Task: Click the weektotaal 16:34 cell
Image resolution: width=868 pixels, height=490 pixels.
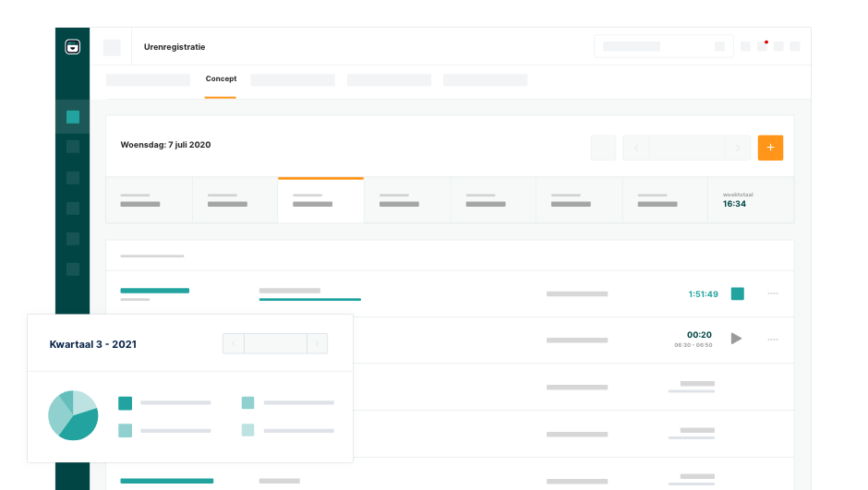Action: 750,200
